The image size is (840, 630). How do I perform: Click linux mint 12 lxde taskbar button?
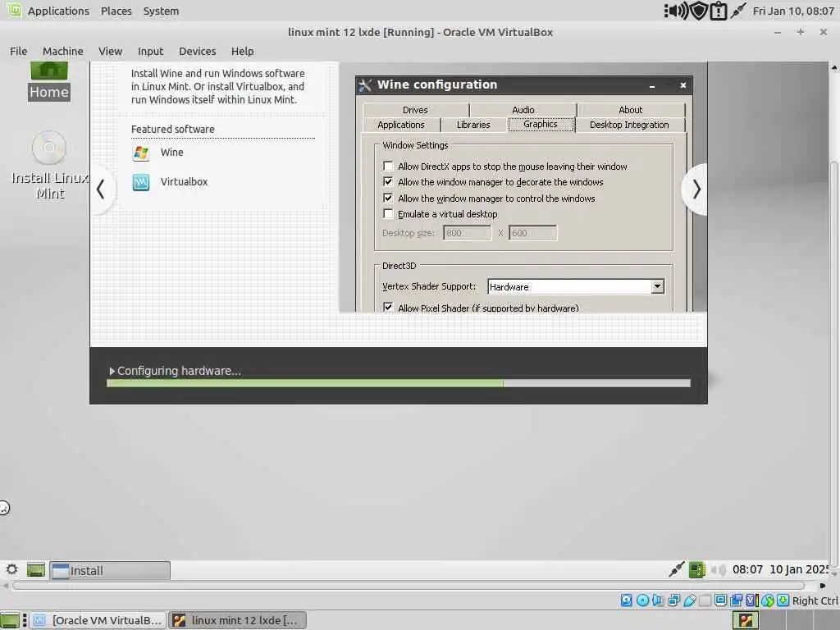238,620
